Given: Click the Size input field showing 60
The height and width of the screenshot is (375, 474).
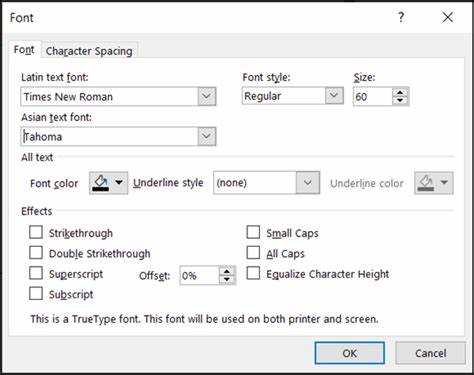Looking at the screenshot, I should pos(373,97).
